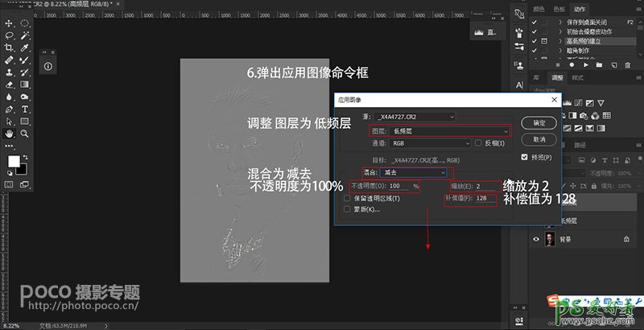Select the Magic Wand tool
The height and width of the screenshot is (330, 644).
pos(25,35)
